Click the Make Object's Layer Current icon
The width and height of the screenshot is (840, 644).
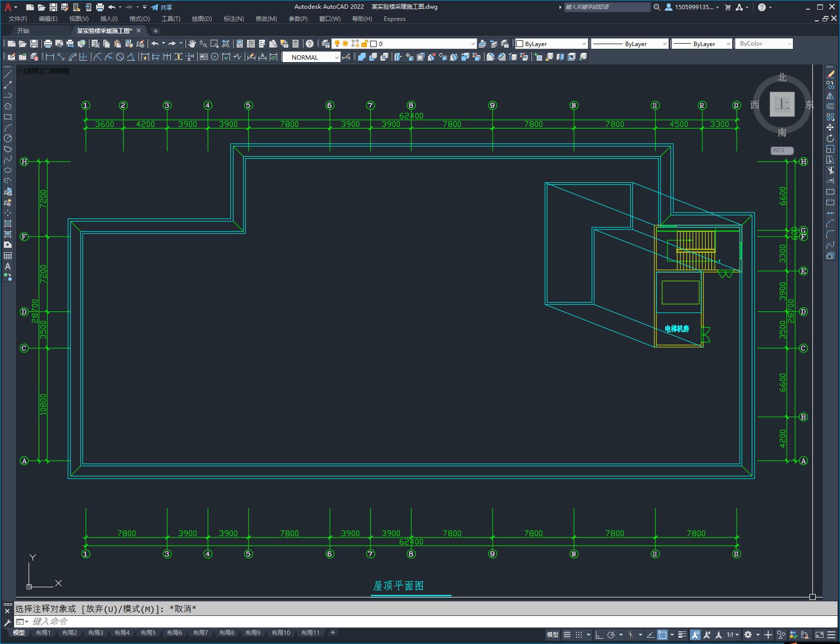[x=482, y=44]
